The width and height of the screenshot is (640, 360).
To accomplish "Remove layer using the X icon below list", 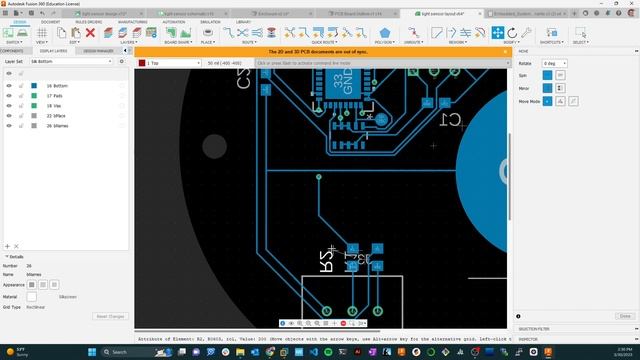I will (16, 246).
